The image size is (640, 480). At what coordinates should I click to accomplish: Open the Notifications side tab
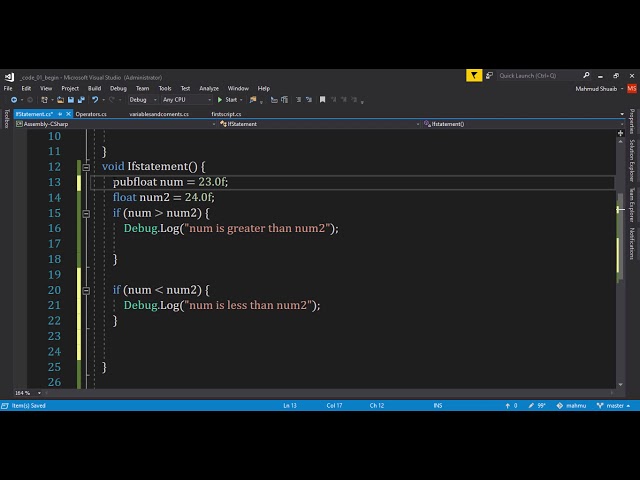coord(632,244)
